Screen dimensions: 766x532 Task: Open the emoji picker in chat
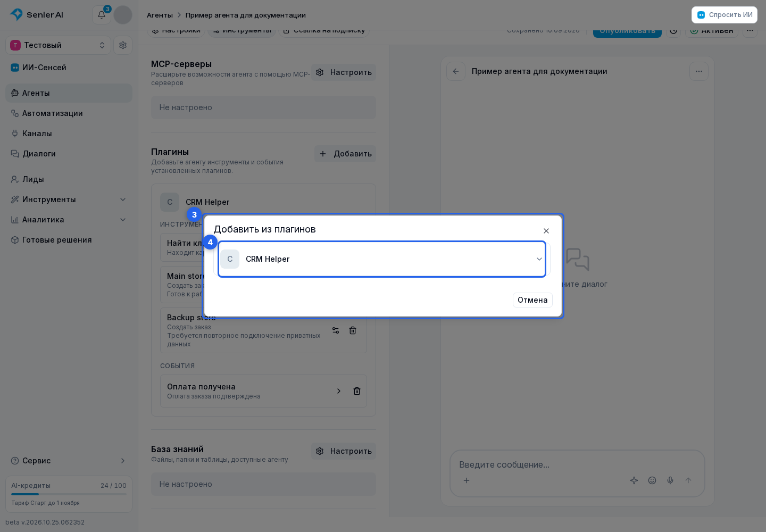652,480
